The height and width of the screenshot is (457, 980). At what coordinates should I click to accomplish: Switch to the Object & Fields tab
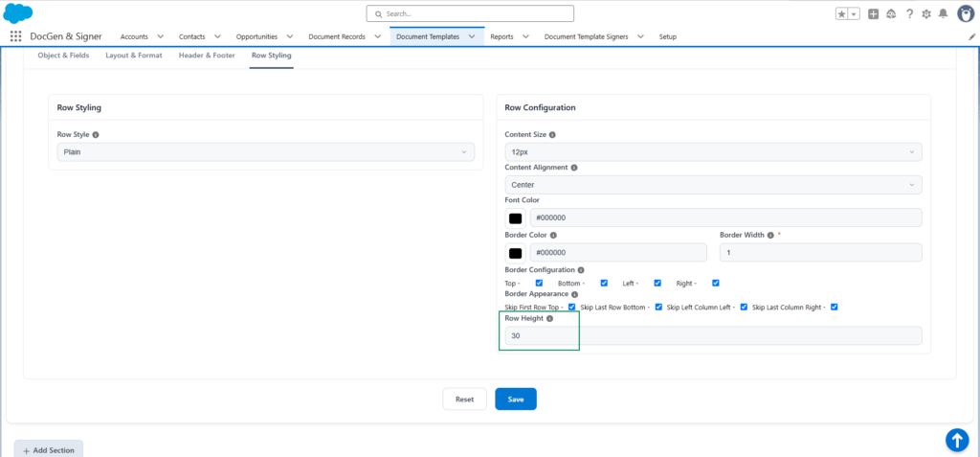[63, 56]
